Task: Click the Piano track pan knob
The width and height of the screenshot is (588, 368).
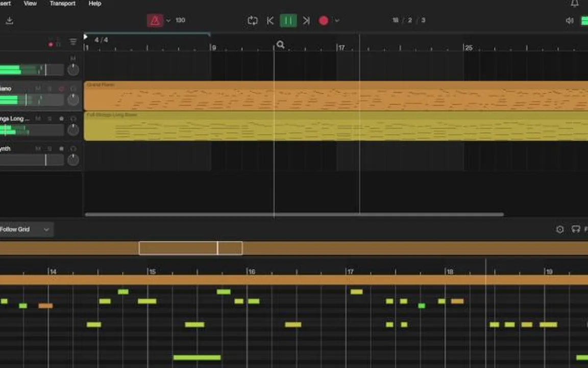Action: [x=73, y=100]
